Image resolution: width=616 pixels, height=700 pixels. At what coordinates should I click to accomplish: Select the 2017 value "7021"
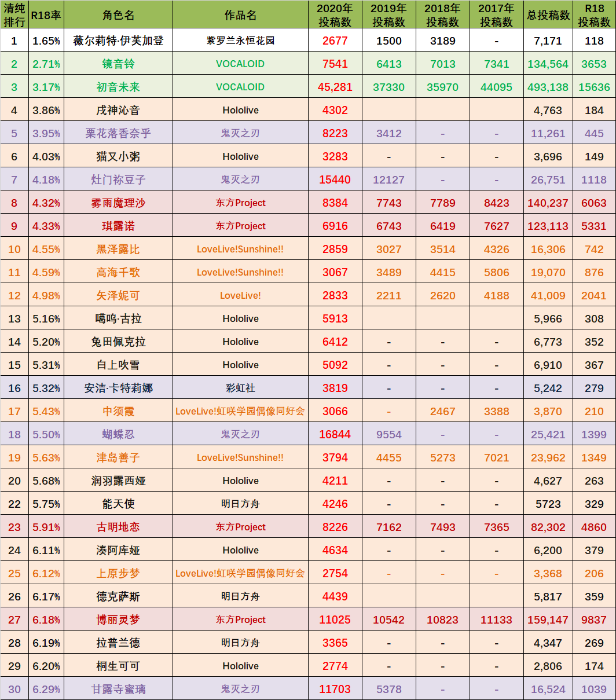496,457
